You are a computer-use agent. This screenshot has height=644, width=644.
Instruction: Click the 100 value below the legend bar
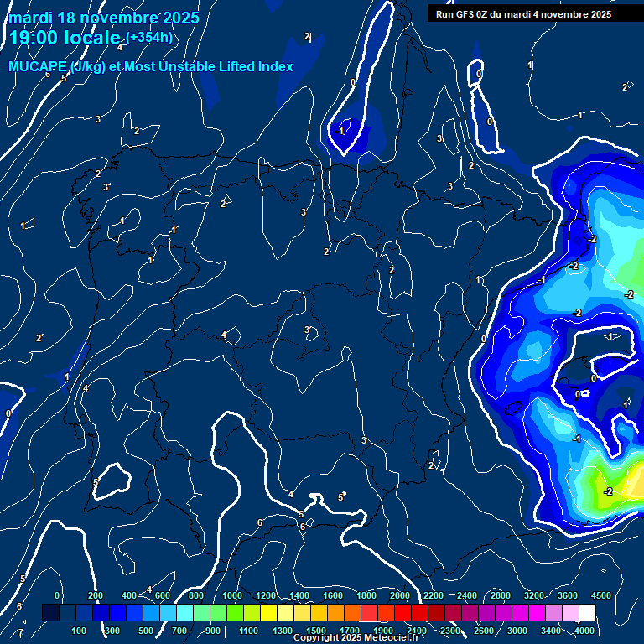coord(80,631)
